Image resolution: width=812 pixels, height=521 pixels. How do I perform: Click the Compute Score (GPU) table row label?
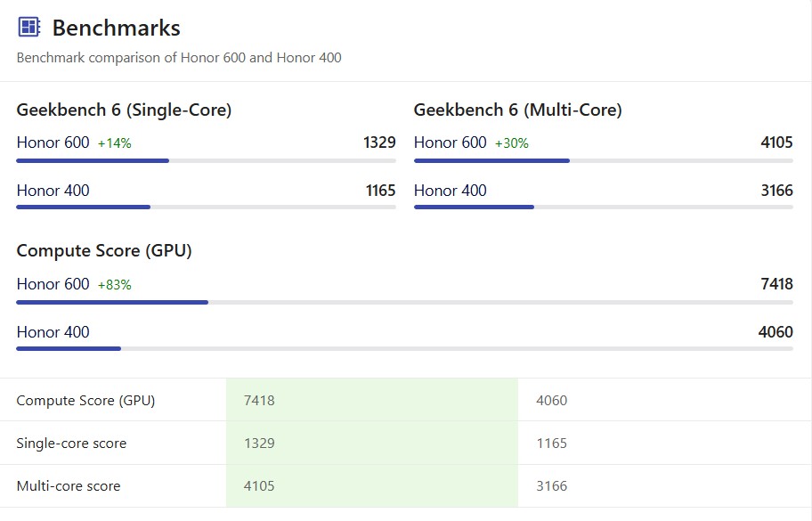tap(85, 401)
